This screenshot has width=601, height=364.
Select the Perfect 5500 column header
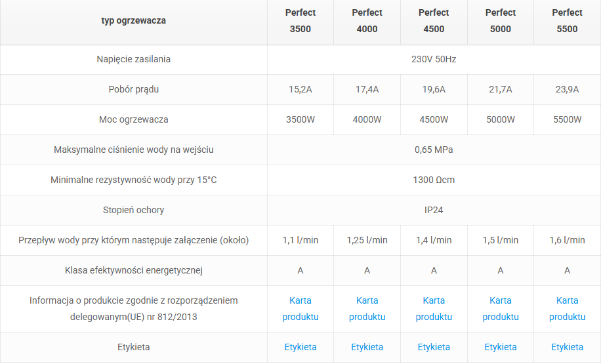pos(567,21)
